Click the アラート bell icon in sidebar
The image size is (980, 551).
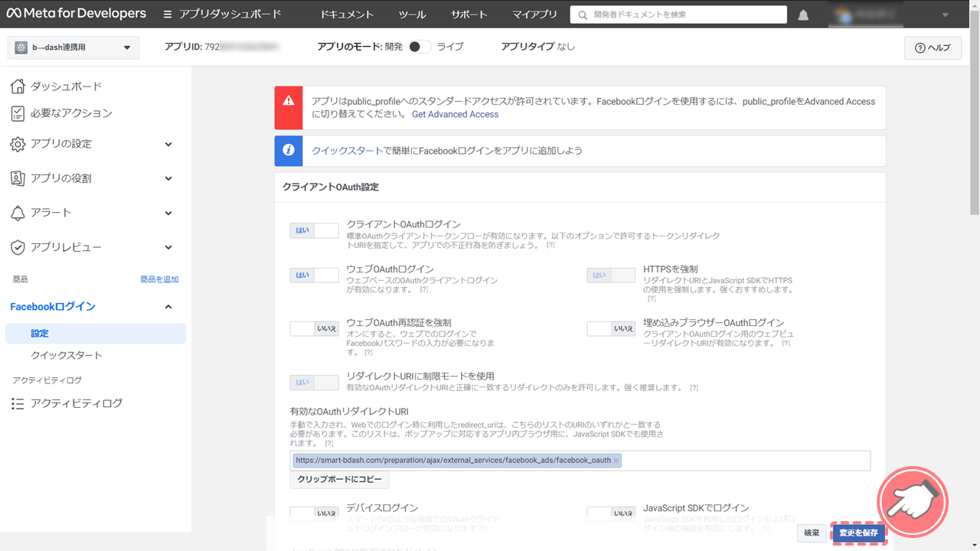18,213
